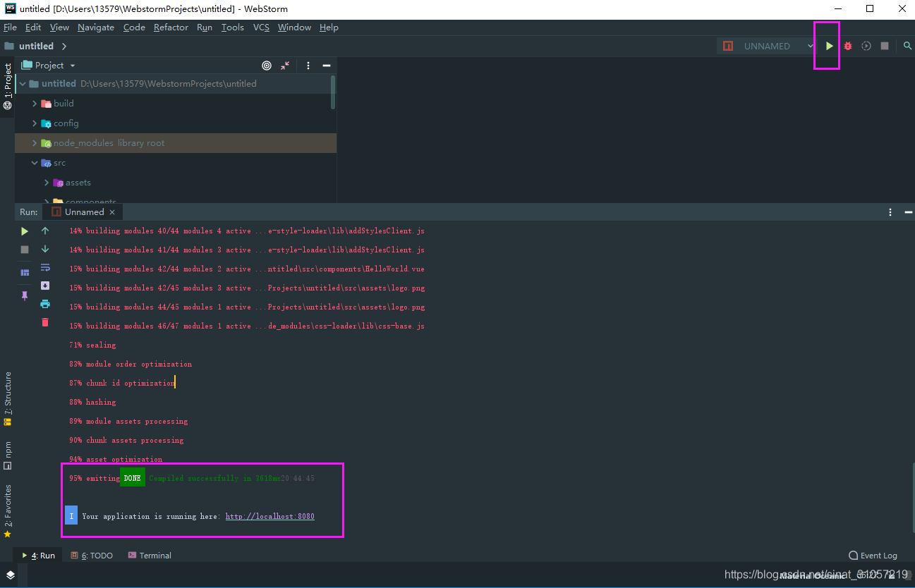Open the VCS menu

[262, 27]
